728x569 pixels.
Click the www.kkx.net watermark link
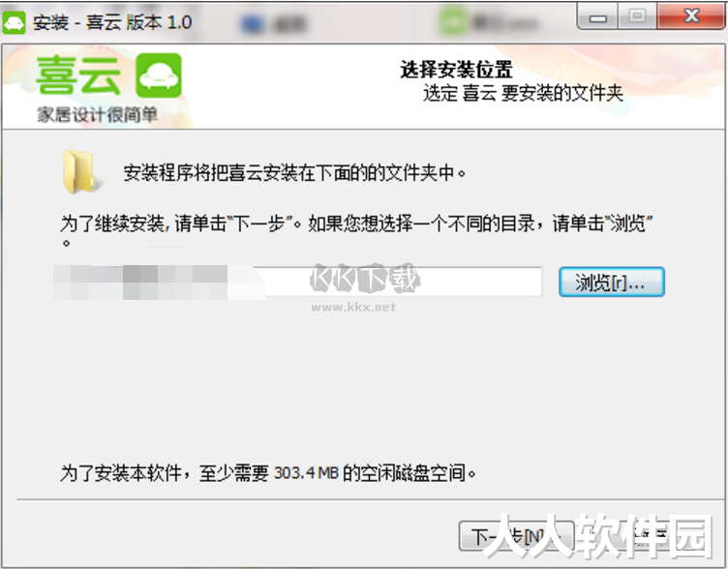tap(353, 307)
